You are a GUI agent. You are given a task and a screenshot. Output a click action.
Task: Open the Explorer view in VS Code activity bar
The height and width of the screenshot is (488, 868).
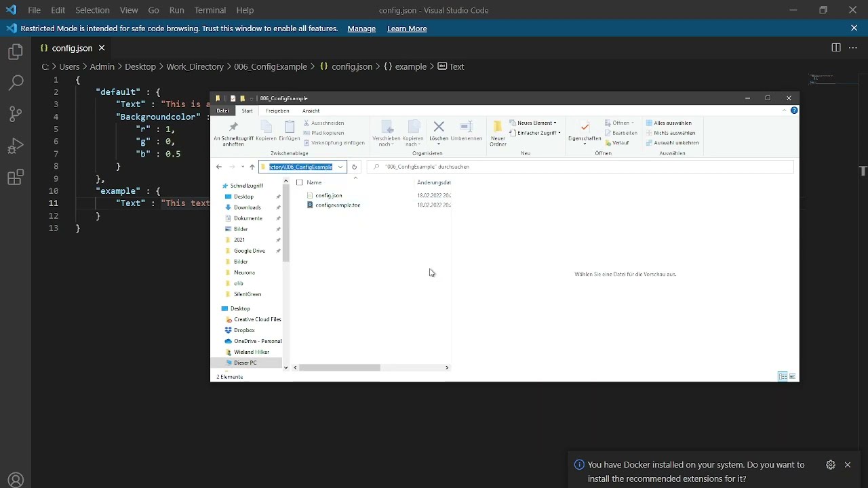click(x=16, y=52)
